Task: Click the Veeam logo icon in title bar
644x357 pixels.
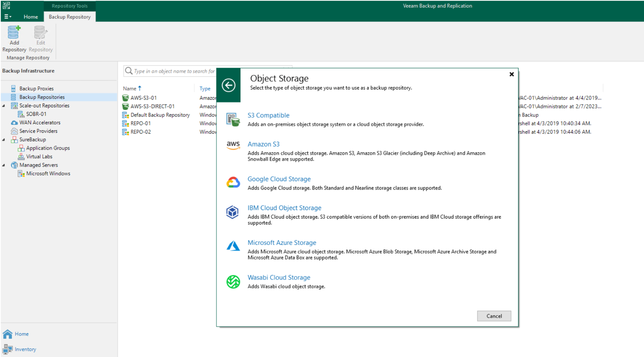Action: coord(6,6)
